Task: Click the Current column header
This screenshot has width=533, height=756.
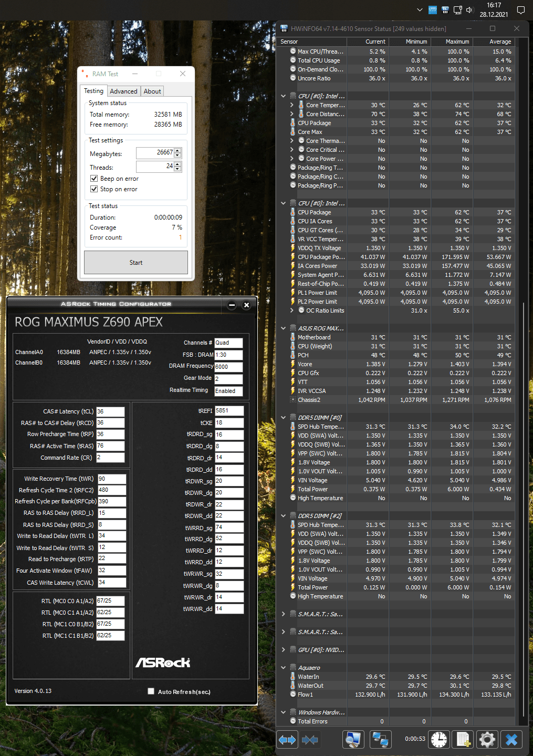Action: [x=368, y=42]
